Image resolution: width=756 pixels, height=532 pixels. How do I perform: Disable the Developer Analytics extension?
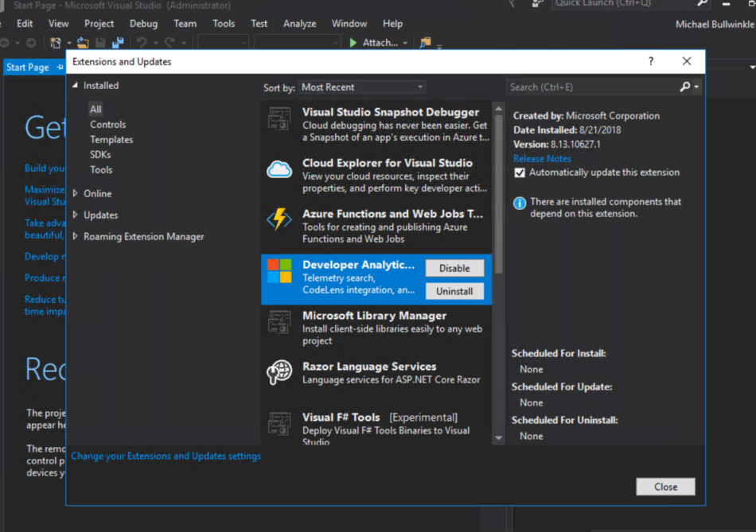454,268
